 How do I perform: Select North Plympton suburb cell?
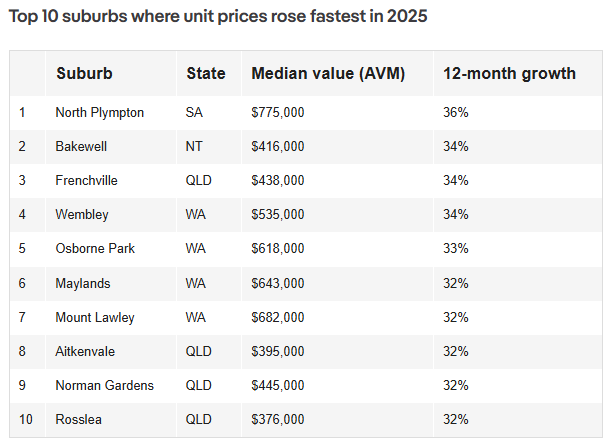click(99, 112)
